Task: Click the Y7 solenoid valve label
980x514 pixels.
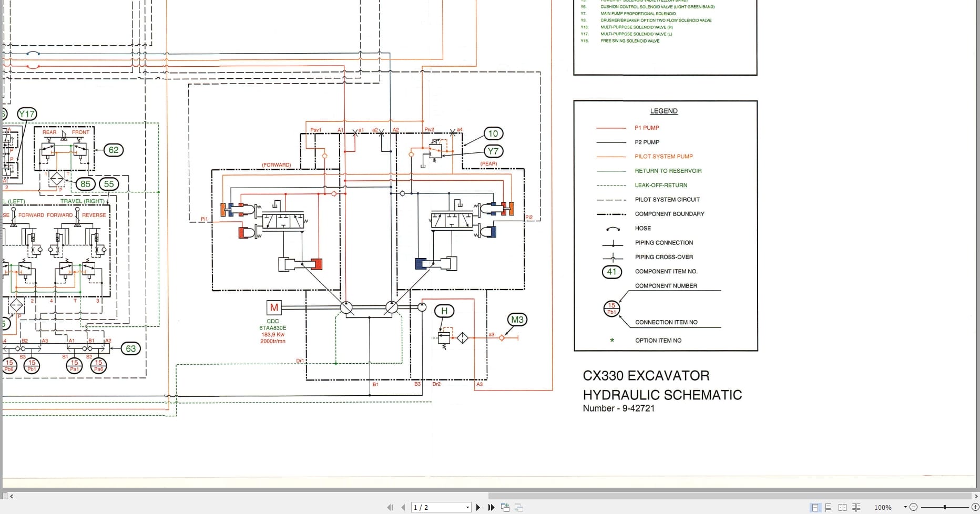Action: pos(493,151)
